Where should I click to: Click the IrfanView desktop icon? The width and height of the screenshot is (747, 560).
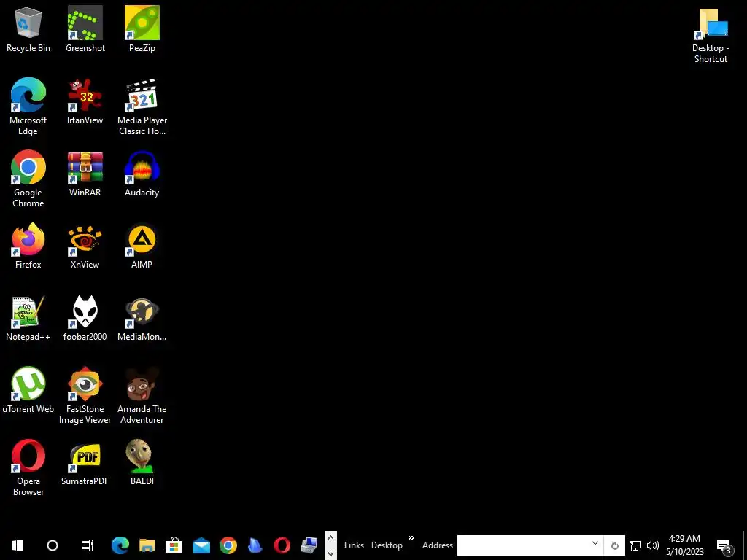(x=85, y=102)
